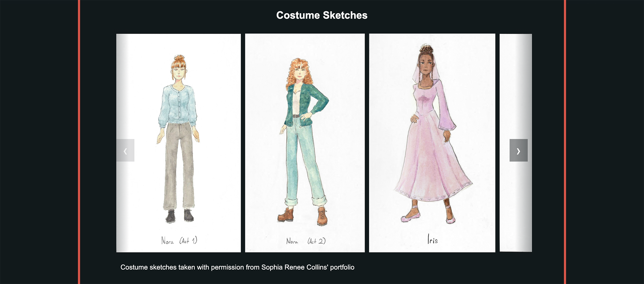
Task: Click the Costume Sketches heading
Action: [x=322, y=15]
